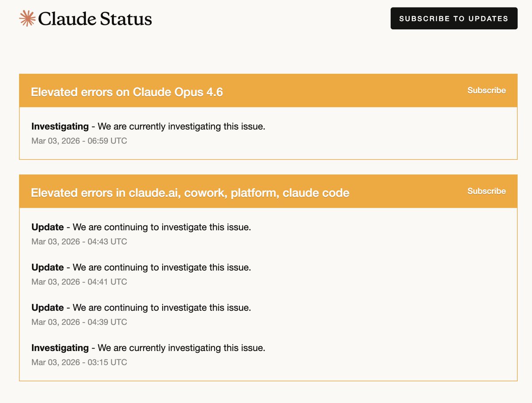532x403 pixels.
Task: Subscribe to the Claude Opus 4.6 incident
Action: (486, 90)
